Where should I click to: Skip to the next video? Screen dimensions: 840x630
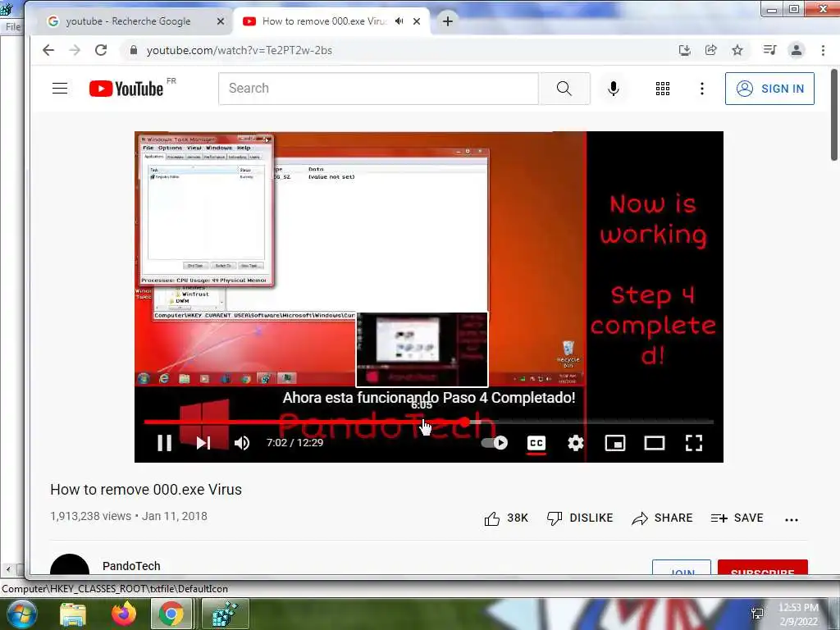click(x=203, y=443)
